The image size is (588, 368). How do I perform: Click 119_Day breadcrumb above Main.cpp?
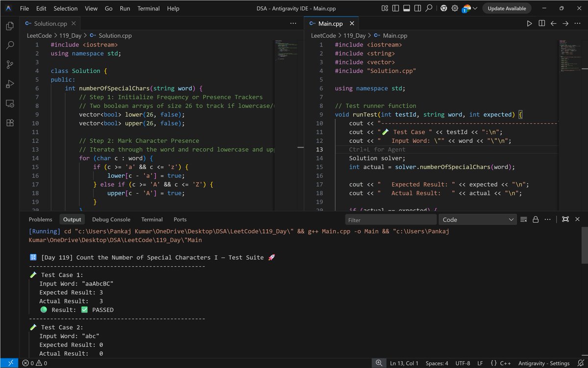click(x=355, y=36)
